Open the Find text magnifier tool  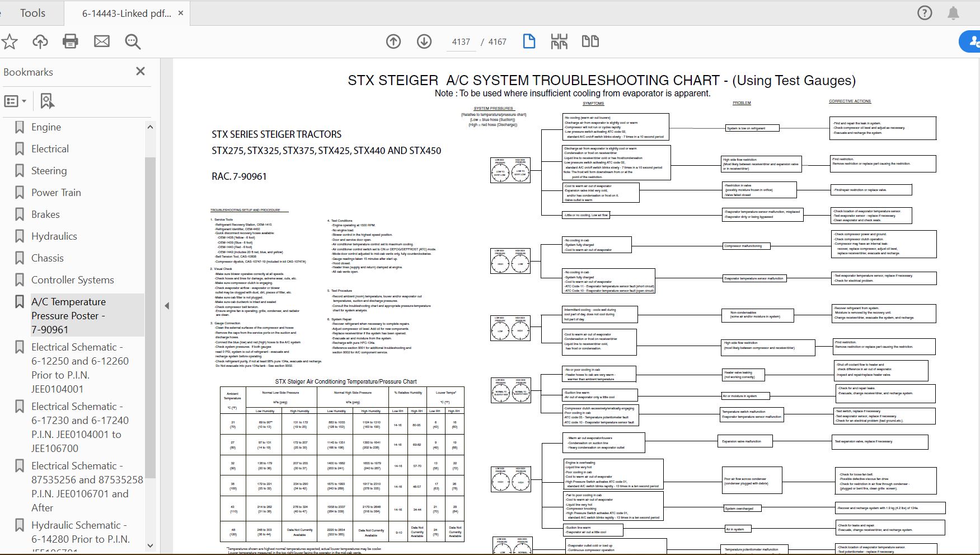133,41
